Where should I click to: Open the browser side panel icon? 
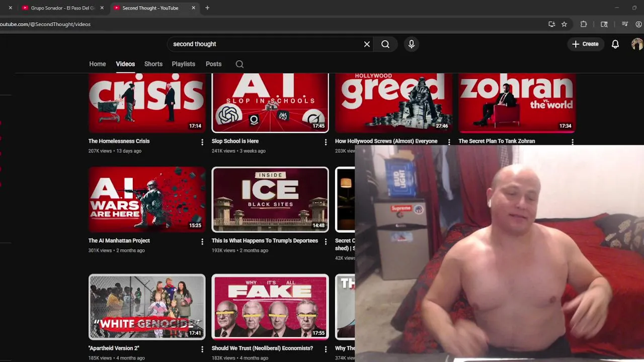pos(604,24)
